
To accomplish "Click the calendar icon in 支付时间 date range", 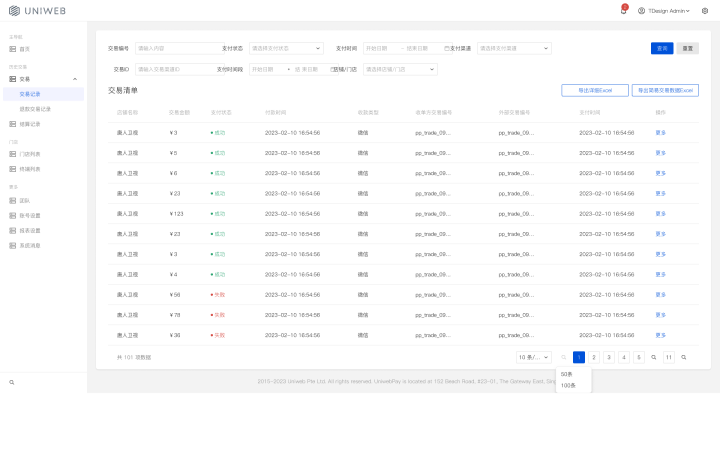I will (446, 48).
